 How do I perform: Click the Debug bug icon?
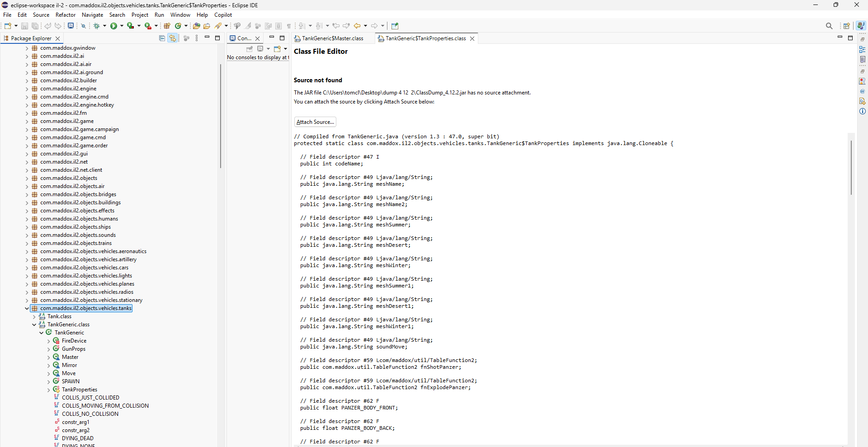pyautogui.click(x=96, y=26)
